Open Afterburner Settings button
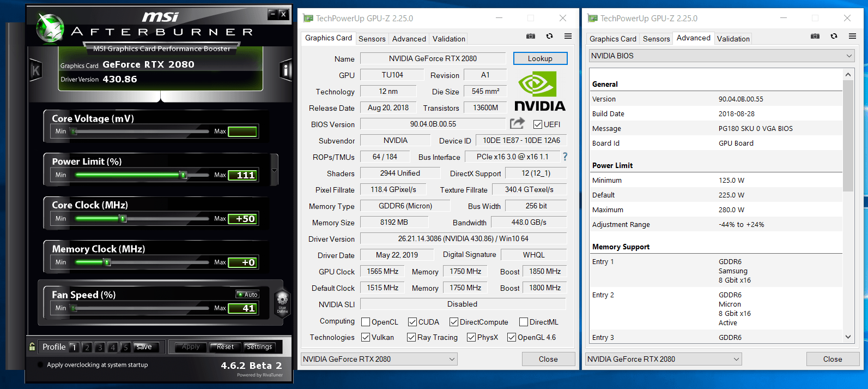 point(259,347)
